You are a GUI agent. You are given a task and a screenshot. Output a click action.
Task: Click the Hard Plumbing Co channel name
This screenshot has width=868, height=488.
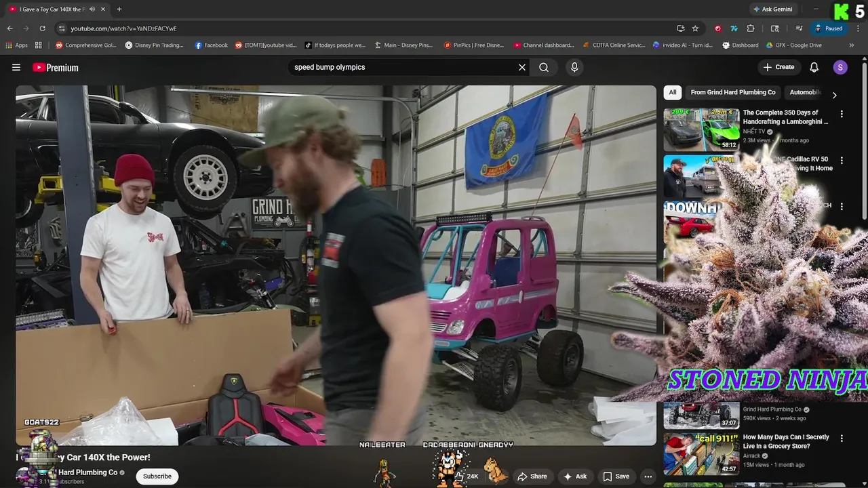[x=87, y=472]
